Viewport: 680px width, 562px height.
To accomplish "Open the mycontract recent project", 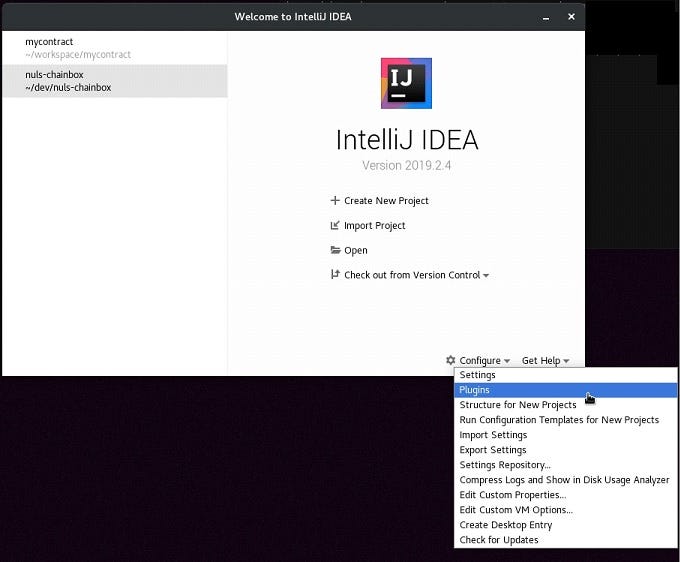I will click(114, 48).
